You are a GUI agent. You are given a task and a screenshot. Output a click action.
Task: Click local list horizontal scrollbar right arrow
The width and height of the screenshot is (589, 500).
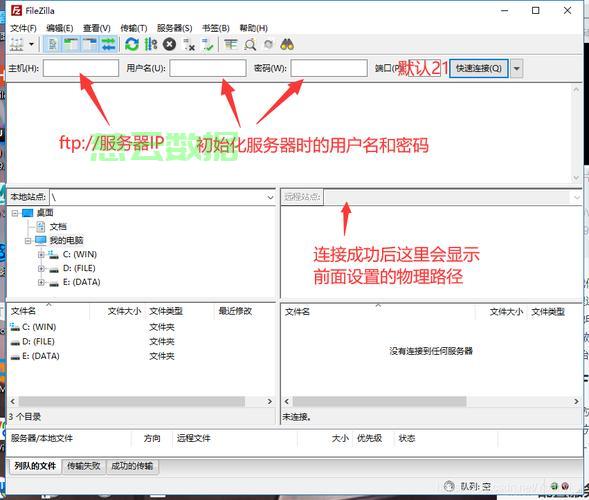269,402
